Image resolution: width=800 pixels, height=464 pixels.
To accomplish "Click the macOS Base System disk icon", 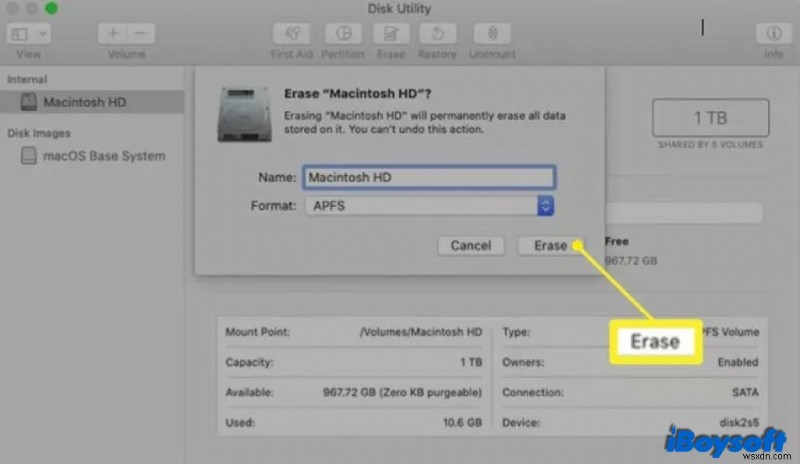I will coord(29,156).
